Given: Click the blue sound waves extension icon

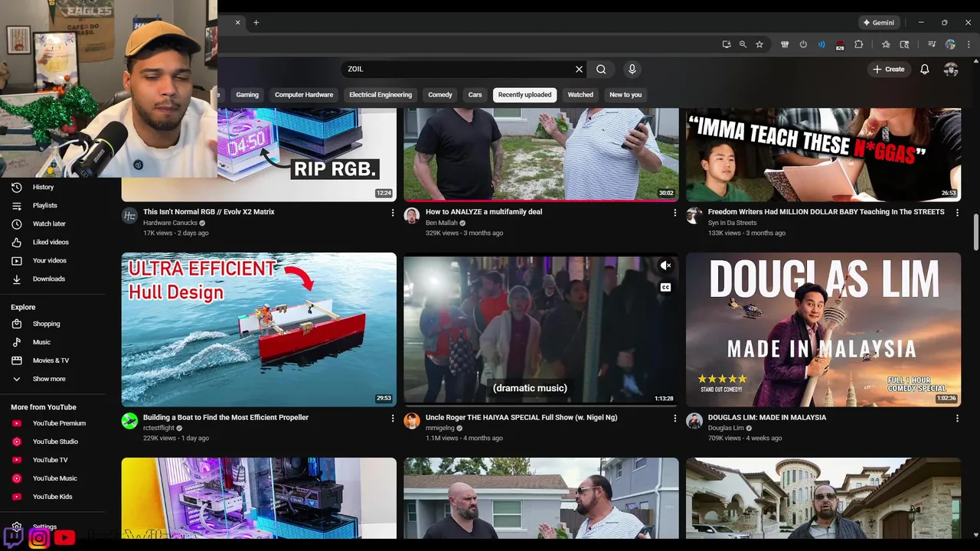Looking at the screenshot, I should pos(822,44).
